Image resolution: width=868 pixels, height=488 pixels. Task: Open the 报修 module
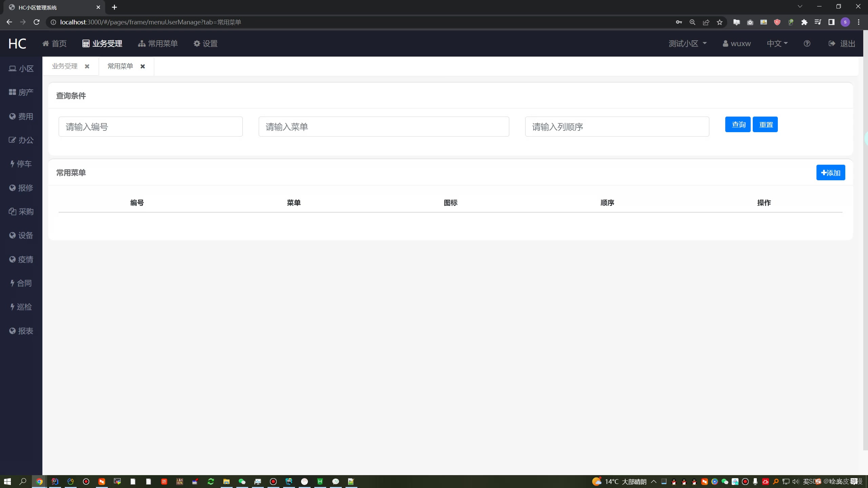[x=21, y=188]
